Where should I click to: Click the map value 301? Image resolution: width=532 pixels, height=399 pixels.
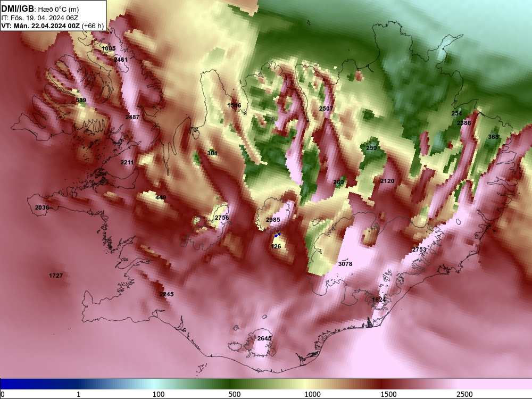pos(212,153)
